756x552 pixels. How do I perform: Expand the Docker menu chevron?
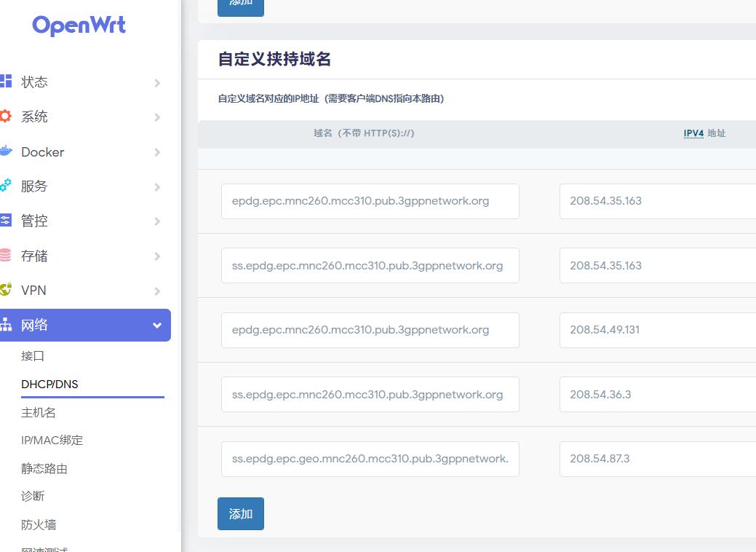pos(157,152)
